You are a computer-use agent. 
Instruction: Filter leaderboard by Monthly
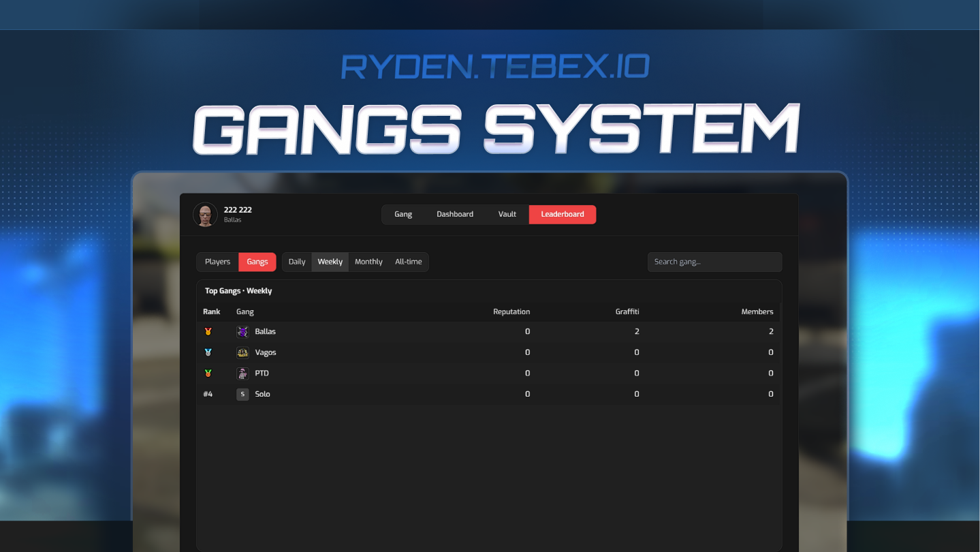tap(368, 262)
